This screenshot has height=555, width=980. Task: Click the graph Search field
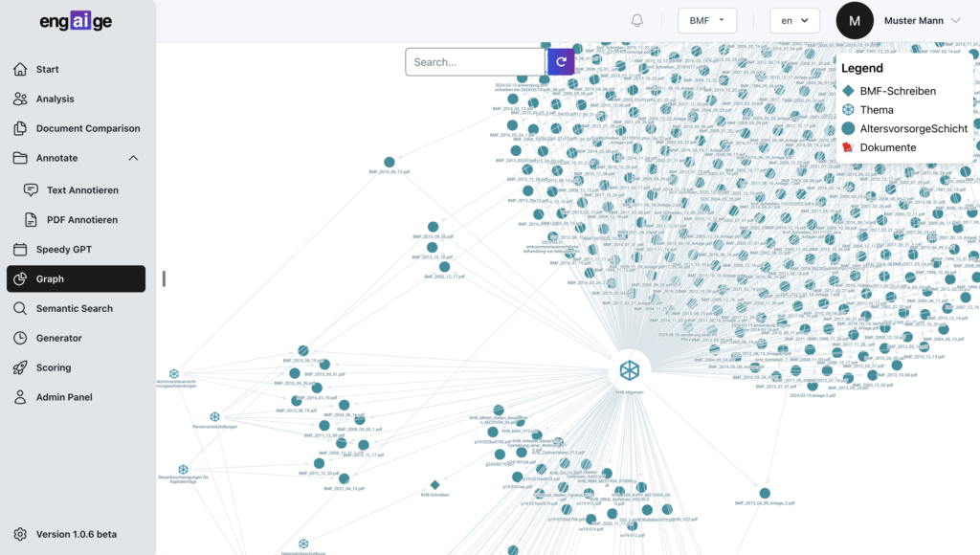(x=475, y=62)
